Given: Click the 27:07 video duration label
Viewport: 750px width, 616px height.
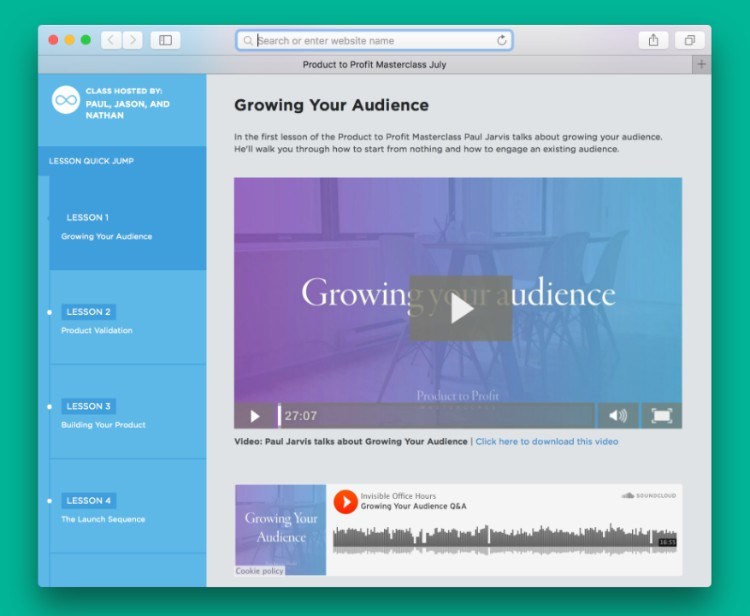Looking at the screenshot, I should tap(301, 416).
